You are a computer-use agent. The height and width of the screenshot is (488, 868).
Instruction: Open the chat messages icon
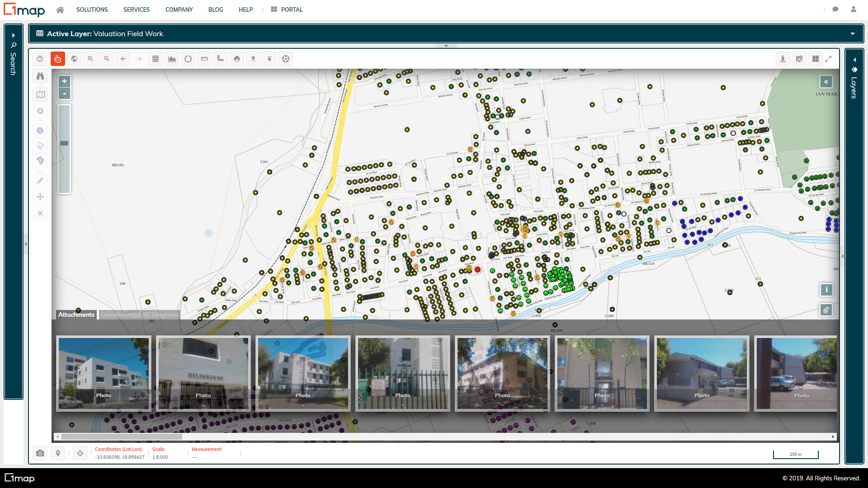(835, 9)
